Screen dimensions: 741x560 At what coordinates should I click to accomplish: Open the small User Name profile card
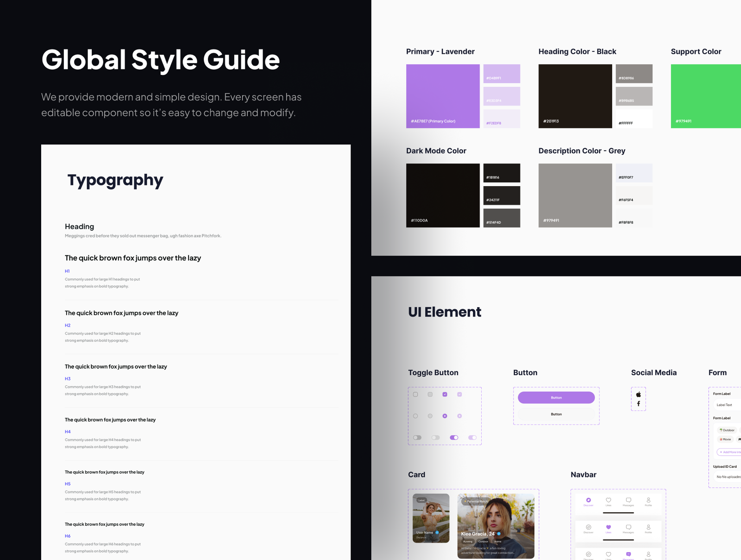[431, 518]
